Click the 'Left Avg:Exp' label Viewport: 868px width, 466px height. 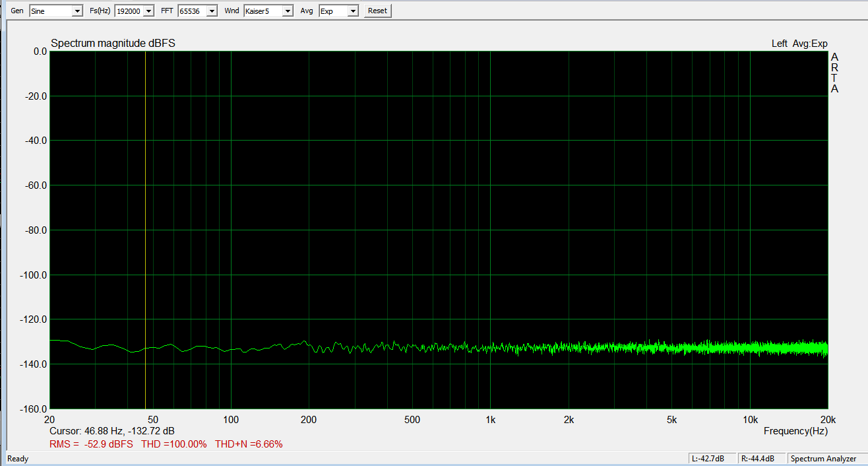pos(799,44)
